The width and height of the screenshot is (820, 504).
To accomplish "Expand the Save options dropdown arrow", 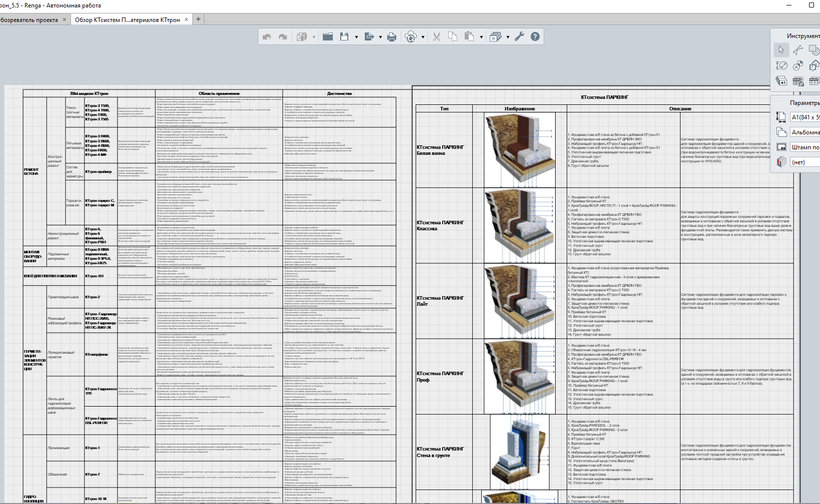I will click(356, 37).
